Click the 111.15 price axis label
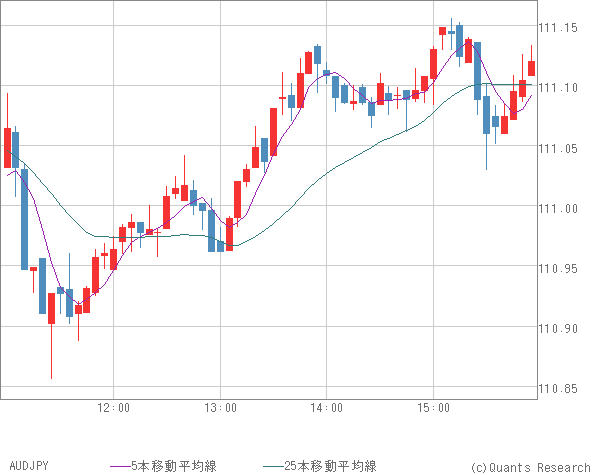 (558, 28)
